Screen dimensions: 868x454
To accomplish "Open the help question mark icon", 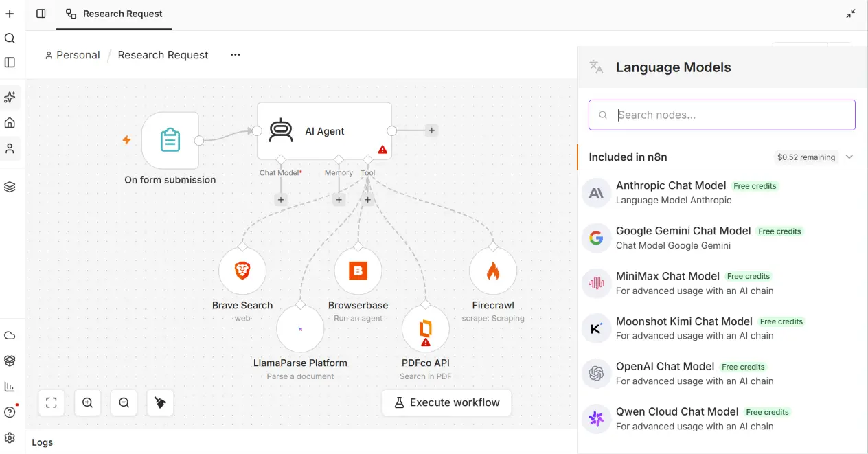I will [10, 412].
